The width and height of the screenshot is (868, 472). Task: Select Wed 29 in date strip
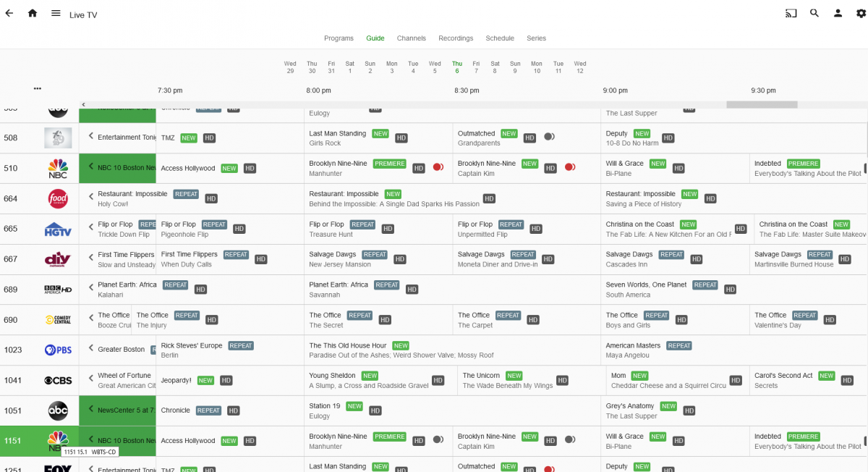(x=290, y=67)
